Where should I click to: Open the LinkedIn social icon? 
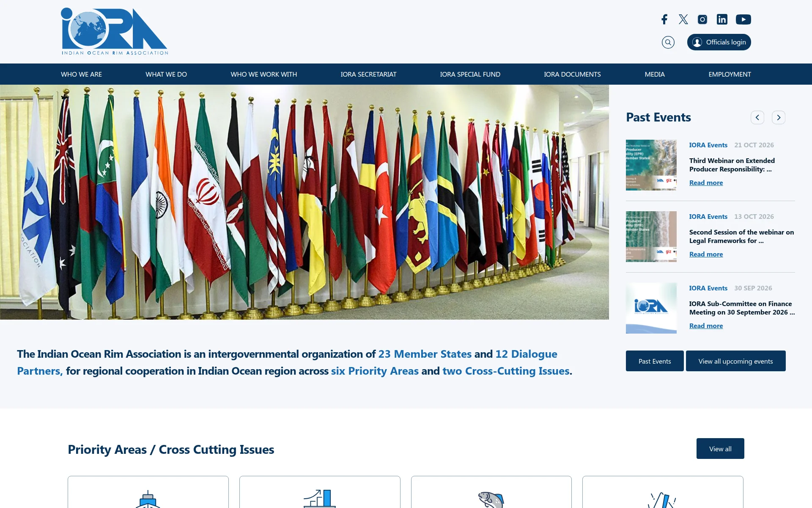722,19
